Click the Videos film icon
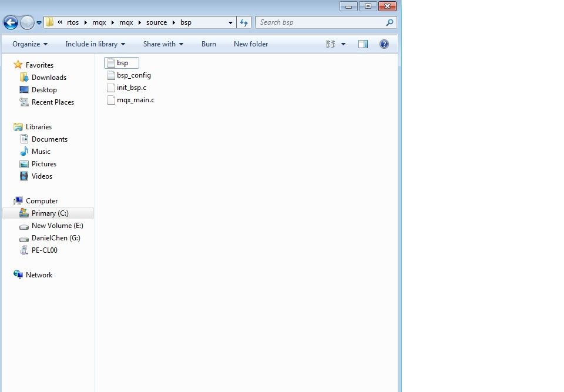Image resolution: width=564 pixels, height=392 pixels. pos(24,176)
